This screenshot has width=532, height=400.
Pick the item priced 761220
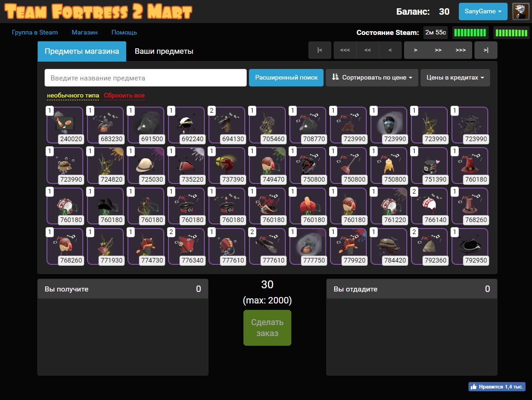click(389, 206)
